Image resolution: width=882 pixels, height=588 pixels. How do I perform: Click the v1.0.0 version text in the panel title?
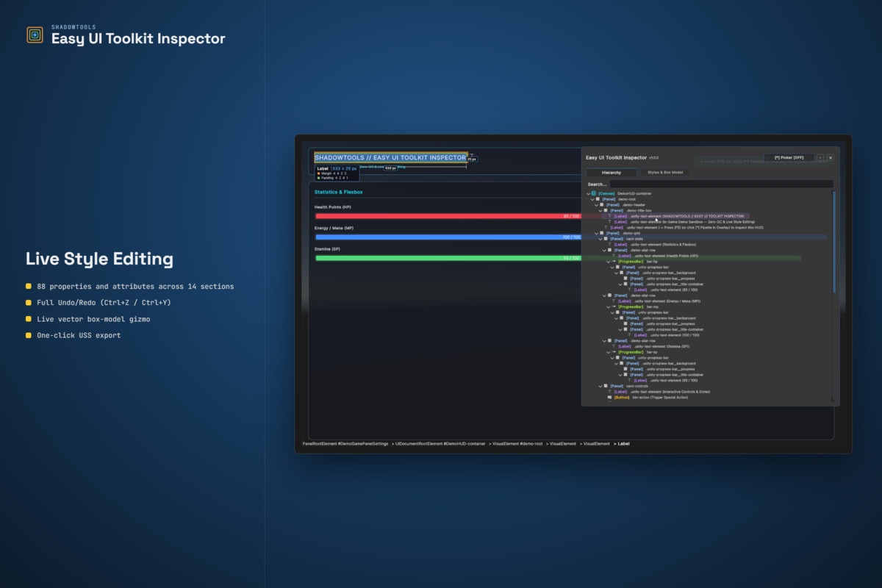[x=654, y=158]
